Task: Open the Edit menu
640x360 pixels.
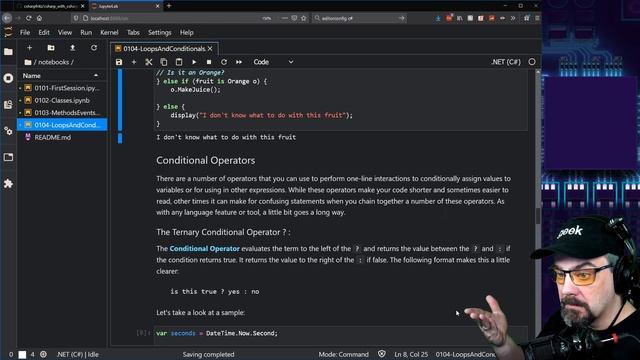Action: (44, 32)
